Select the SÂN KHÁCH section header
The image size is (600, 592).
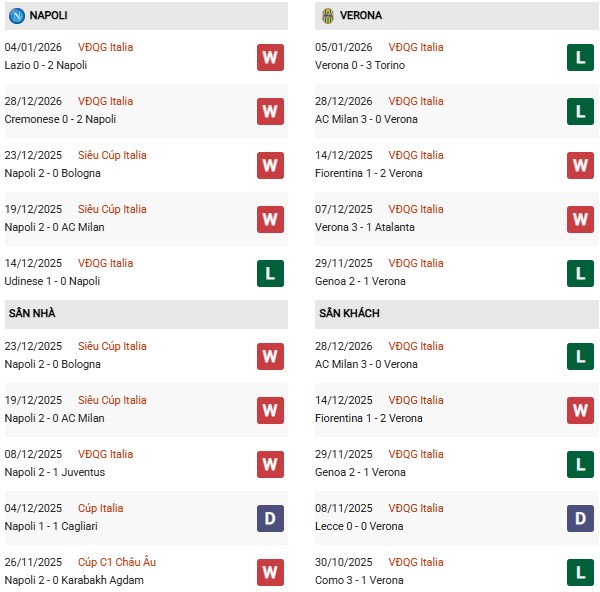tap(349, 313)
